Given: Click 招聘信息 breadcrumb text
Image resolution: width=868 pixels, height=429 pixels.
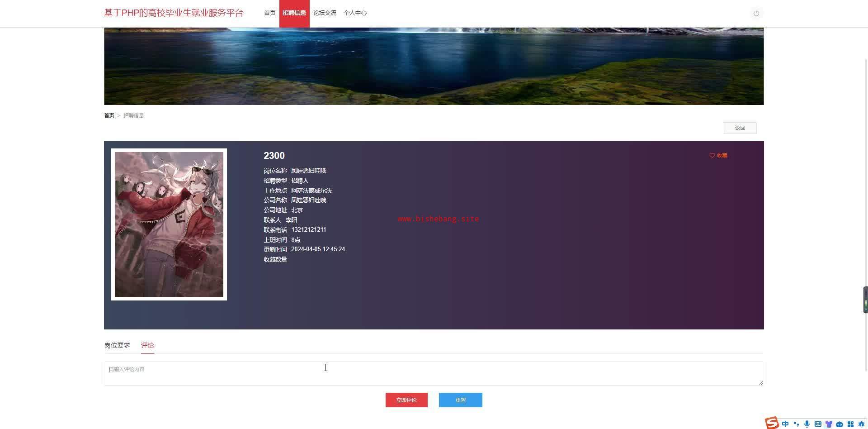Looking at the screenshot, I should tap(134, 115).
